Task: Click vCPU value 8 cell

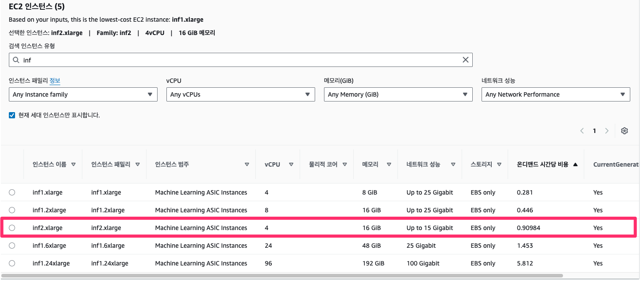Action: coord(266,210)
